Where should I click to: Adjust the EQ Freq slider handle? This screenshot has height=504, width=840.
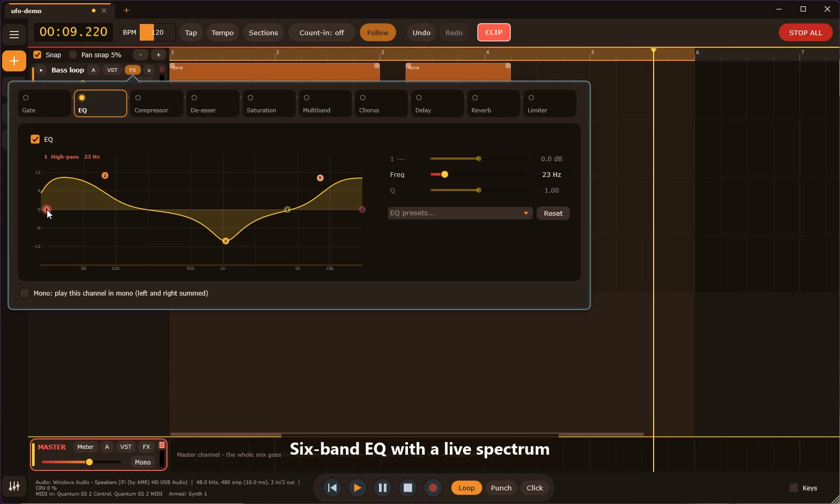click(x=445, y=174)
